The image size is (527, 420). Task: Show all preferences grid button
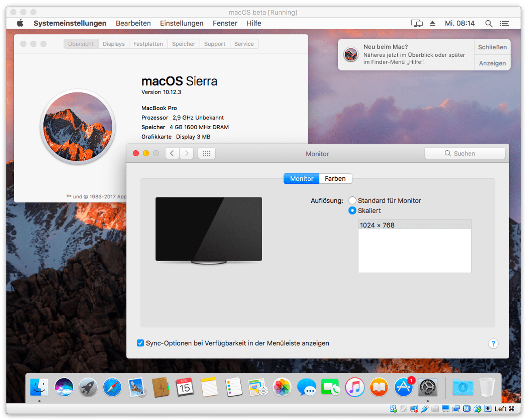tap(207, 153)
